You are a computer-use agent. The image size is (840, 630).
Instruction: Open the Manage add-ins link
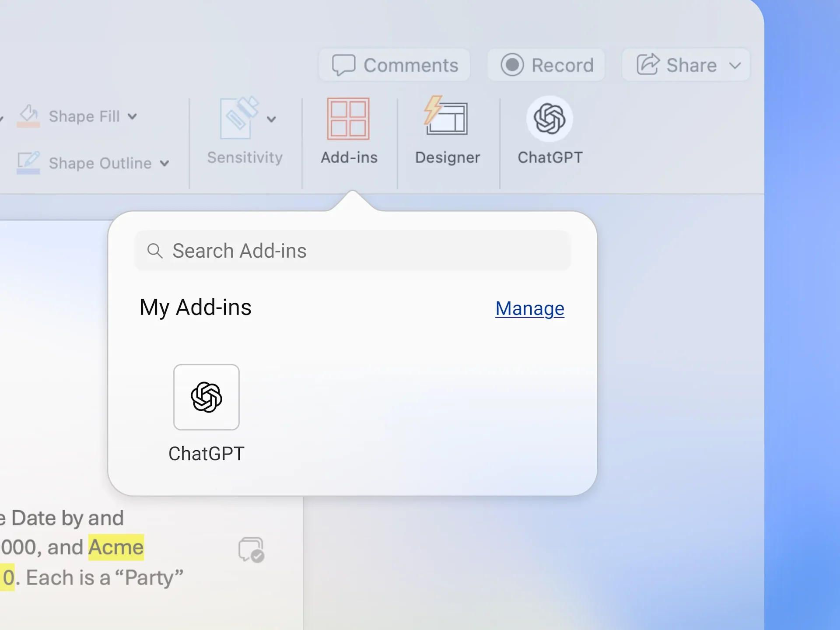tap(530, 308)
